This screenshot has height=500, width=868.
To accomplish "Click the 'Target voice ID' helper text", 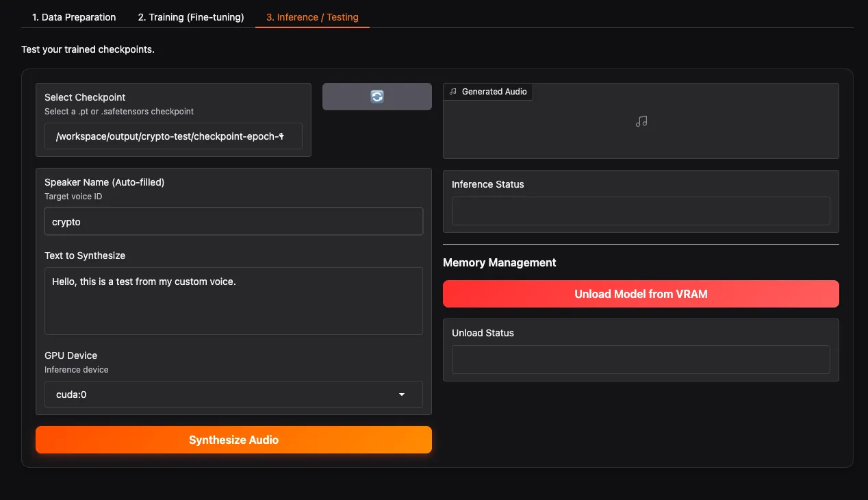I will click(73, 197).
